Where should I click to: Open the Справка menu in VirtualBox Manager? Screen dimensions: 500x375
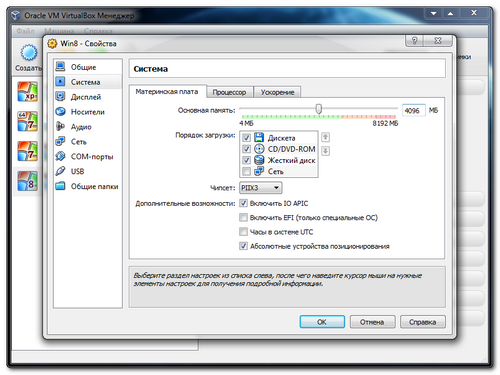pos(98,31)
